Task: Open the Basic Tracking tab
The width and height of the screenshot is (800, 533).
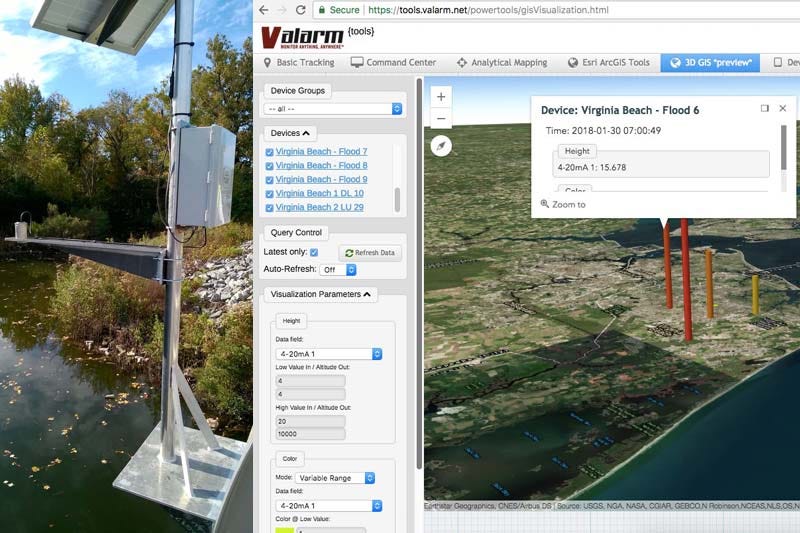Action: (299, 62)
